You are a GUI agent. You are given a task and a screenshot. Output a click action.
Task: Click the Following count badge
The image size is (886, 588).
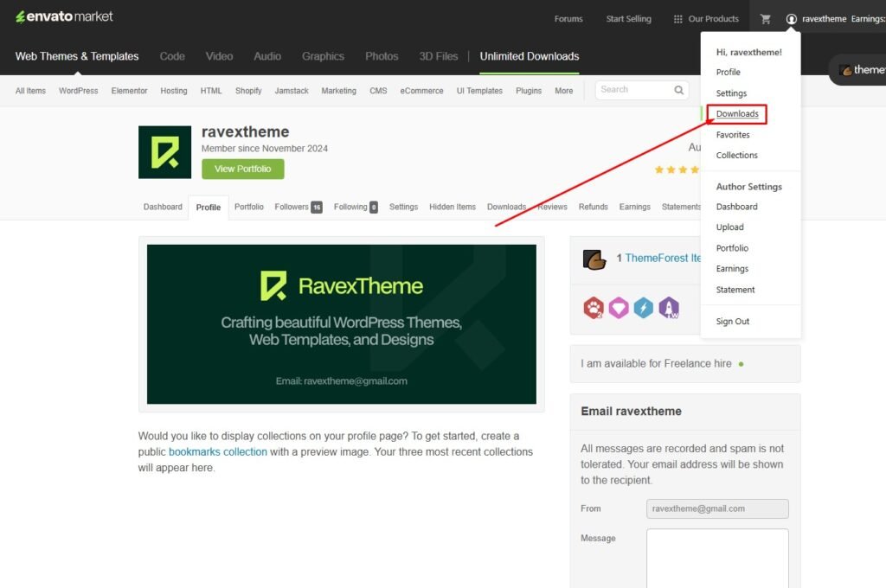(374, 208)
